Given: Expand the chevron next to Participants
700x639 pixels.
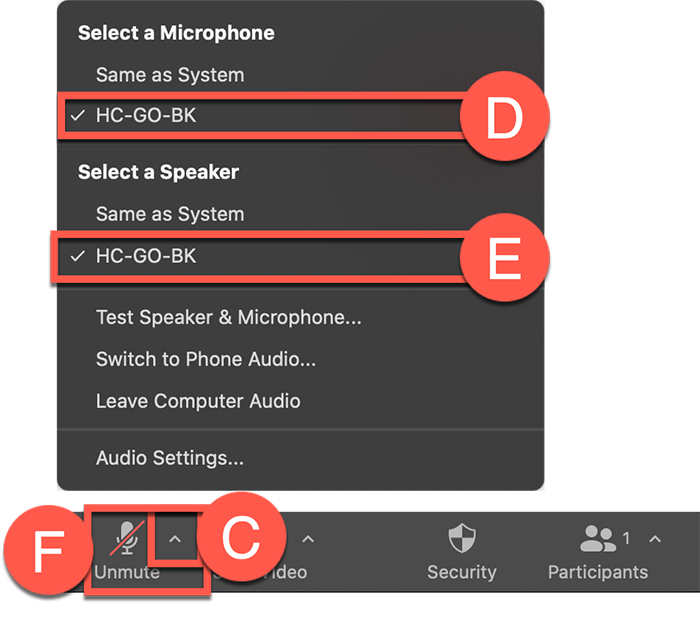Looking at the screenshot, I should 655,540.
